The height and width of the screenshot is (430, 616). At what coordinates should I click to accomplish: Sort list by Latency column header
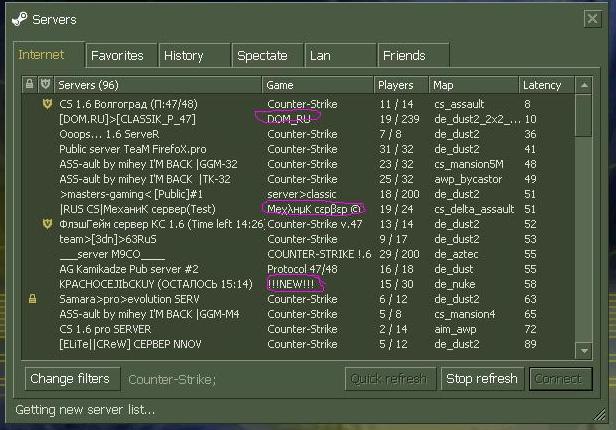point(547,85)
